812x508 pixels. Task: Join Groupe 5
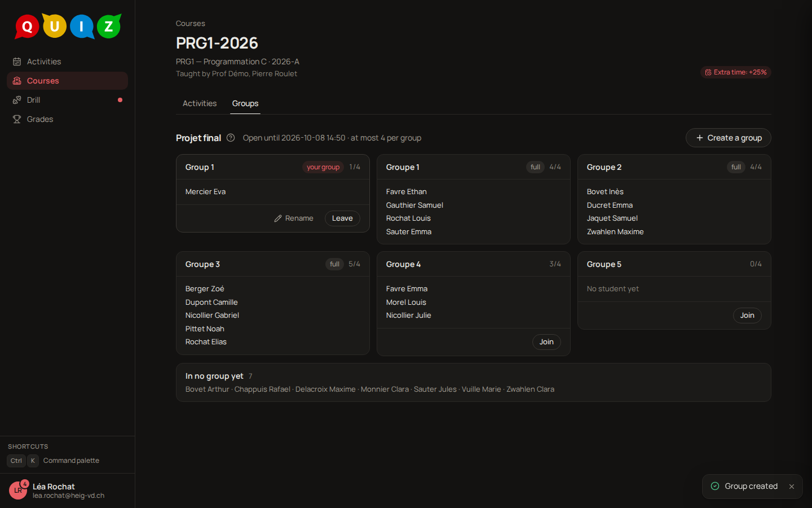[747, 316]
